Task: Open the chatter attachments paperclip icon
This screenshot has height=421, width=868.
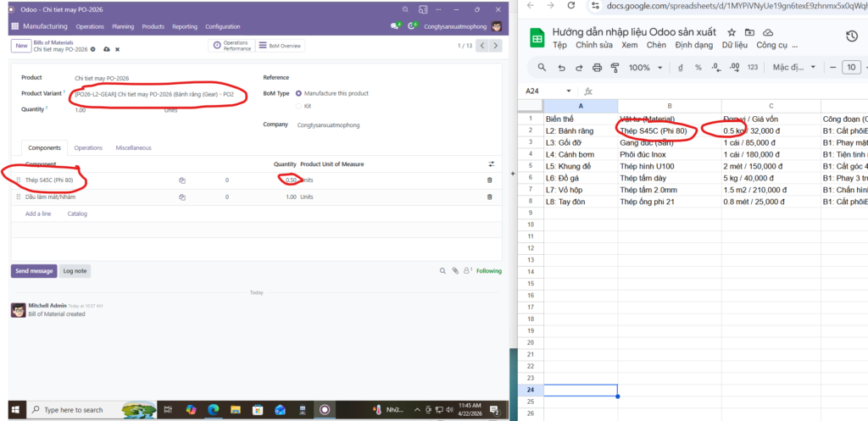Action: (x=455, y=271)
